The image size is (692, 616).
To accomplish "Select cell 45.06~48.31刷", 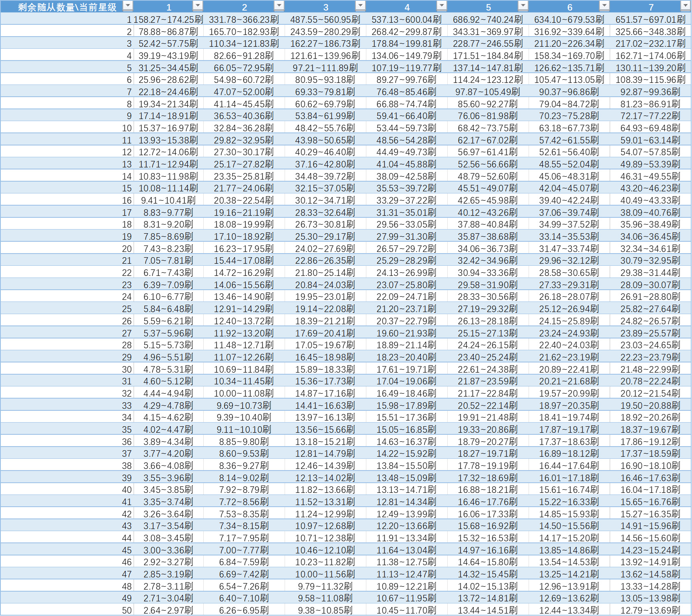I will point(569,176).
